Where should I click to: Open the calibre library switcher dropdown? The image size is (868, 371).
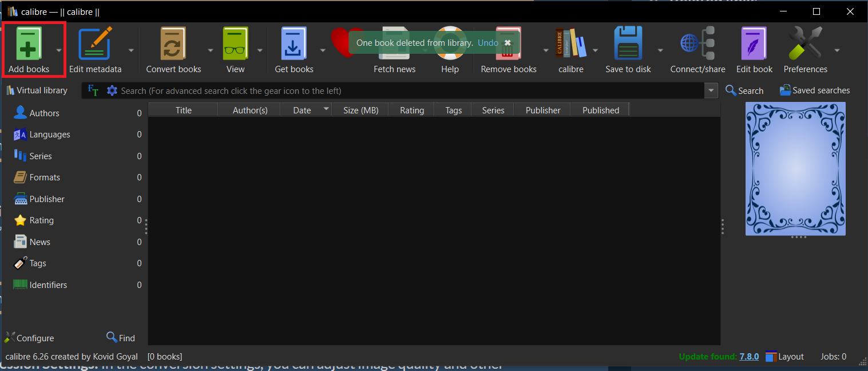click(595, 49)
